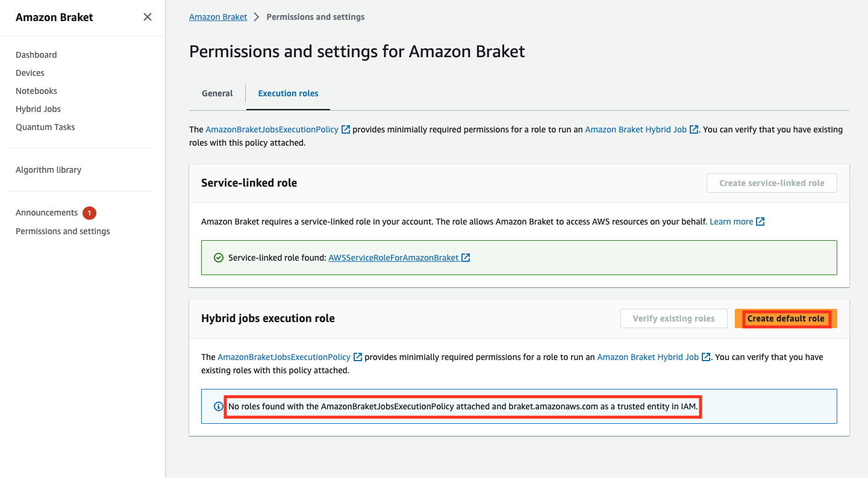Click external link icon beside top AmazonBraketJobsExecutionPolicy

(x=346, y=129)
